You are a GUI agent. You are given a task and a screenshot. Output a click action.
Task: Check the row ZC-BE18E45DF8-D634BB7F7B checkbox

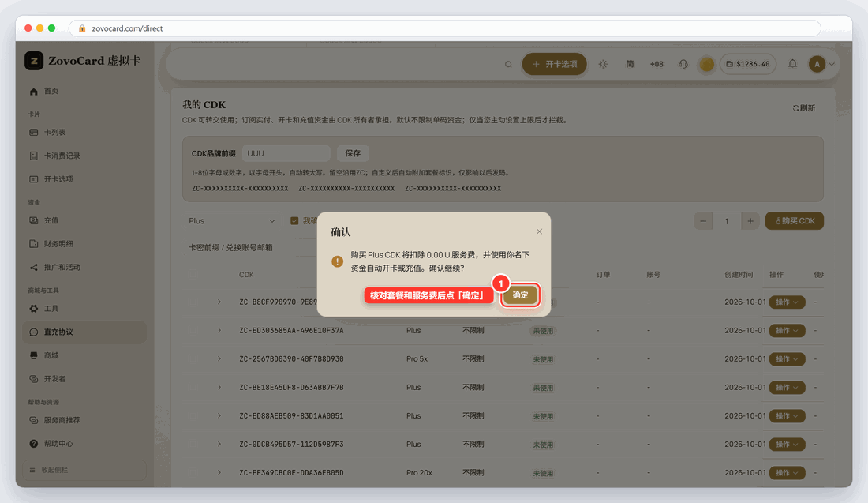(x=193, y=387)
